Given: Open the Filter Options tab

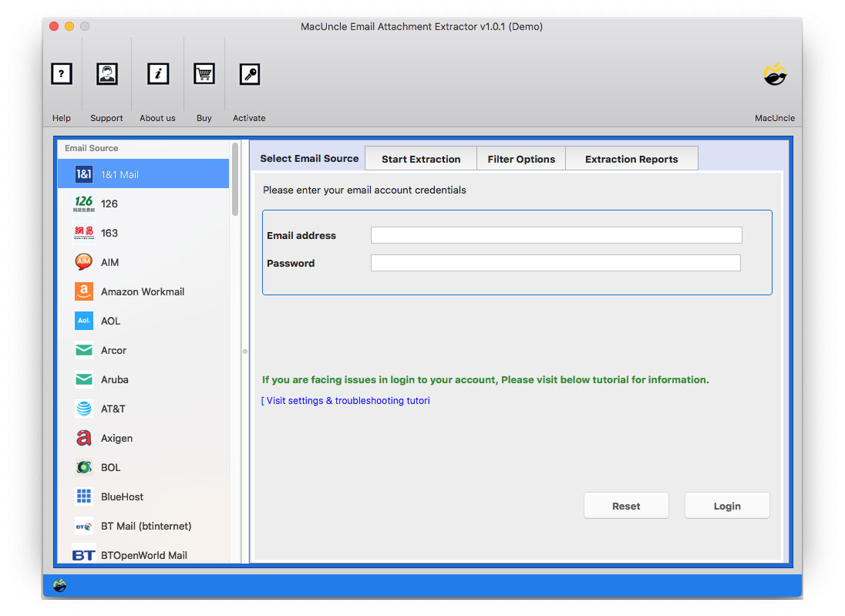Looking at the screenshot, I should pos(521,159).
